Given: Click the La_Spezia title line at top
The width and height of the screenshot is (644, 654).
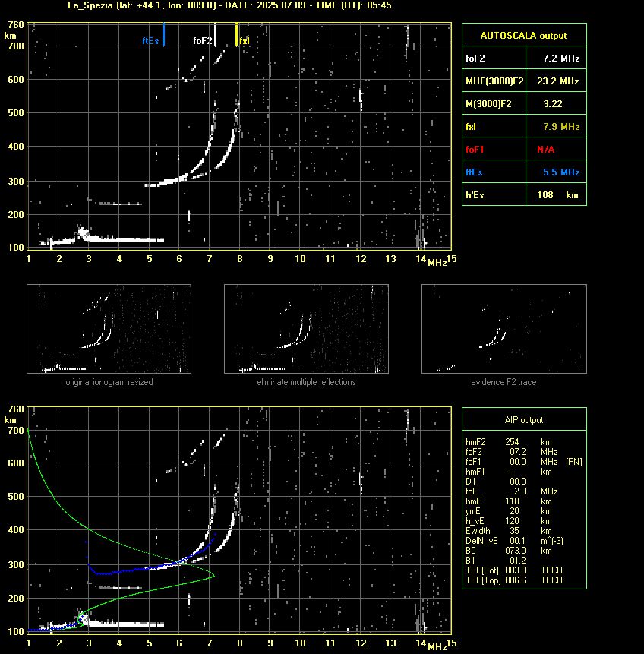Looking at the screenshot, I should click(x=229, y=5).
